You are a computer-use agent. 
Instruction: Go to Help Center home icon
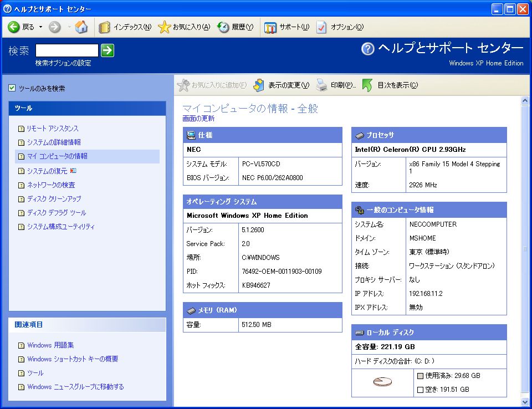coord(81,27)
